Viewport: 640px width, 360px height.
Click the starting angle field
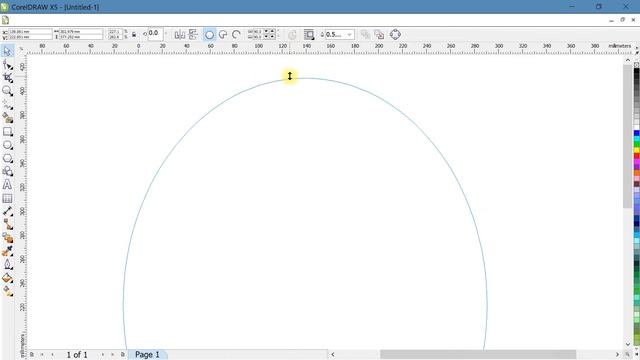256,31
